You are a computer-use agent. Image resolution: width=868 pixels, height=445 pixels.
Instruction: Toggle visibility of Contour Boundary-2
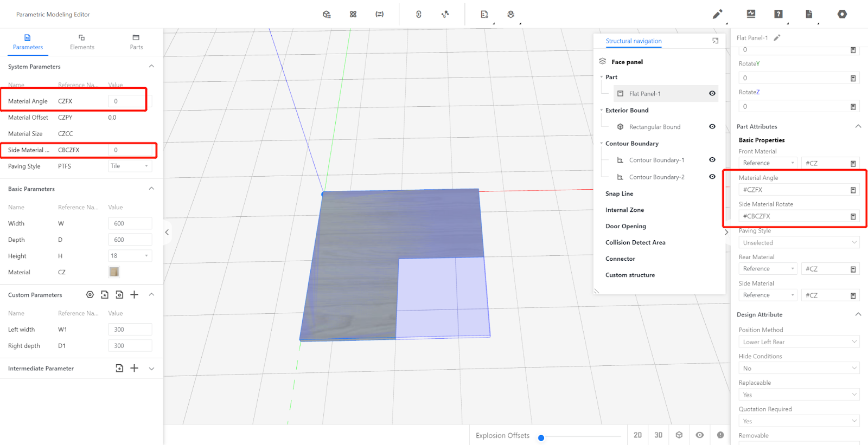[x=712, y=177]
